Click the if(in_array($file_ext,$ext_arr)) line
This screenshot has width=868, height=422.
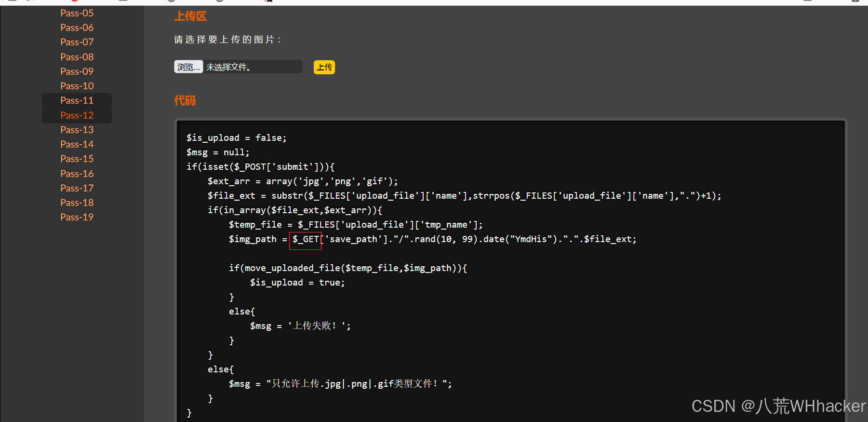295,210
